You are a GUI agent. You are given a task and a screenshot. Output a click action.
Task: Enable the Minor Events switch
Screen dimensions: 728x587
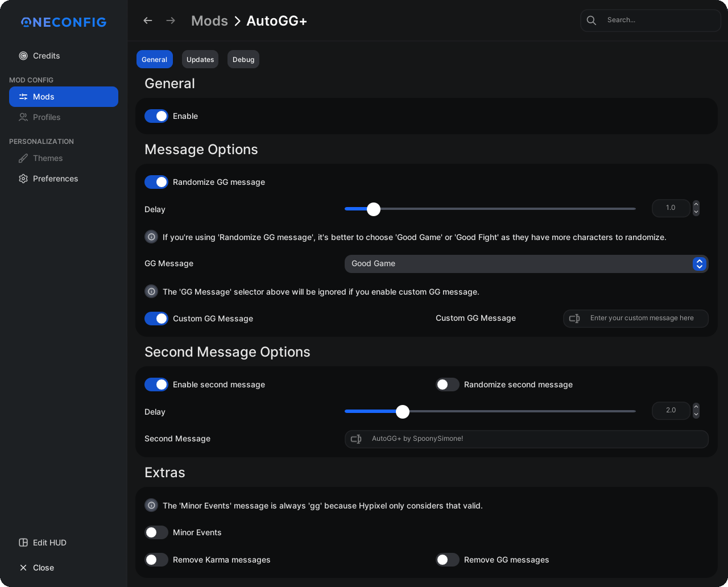point(156,532)
